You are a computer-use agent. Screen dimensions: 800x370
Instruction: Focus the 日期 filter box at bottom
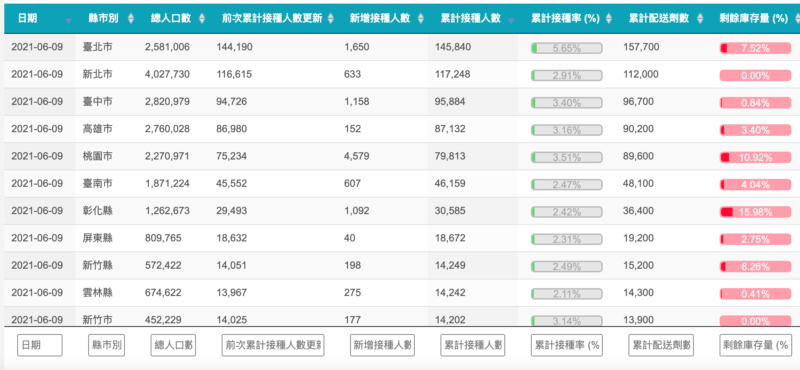[x=40, y=346]
